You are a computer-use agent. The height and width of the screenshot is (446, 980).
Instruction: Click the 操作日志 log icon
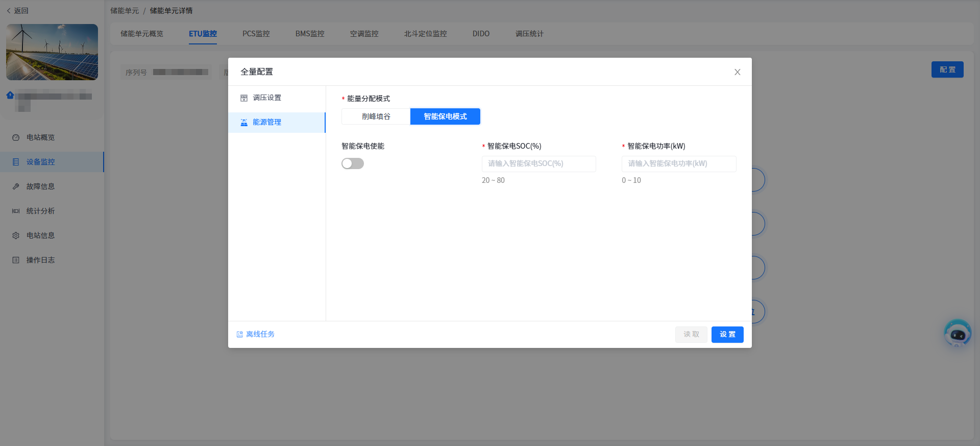[x=16, y=260]
